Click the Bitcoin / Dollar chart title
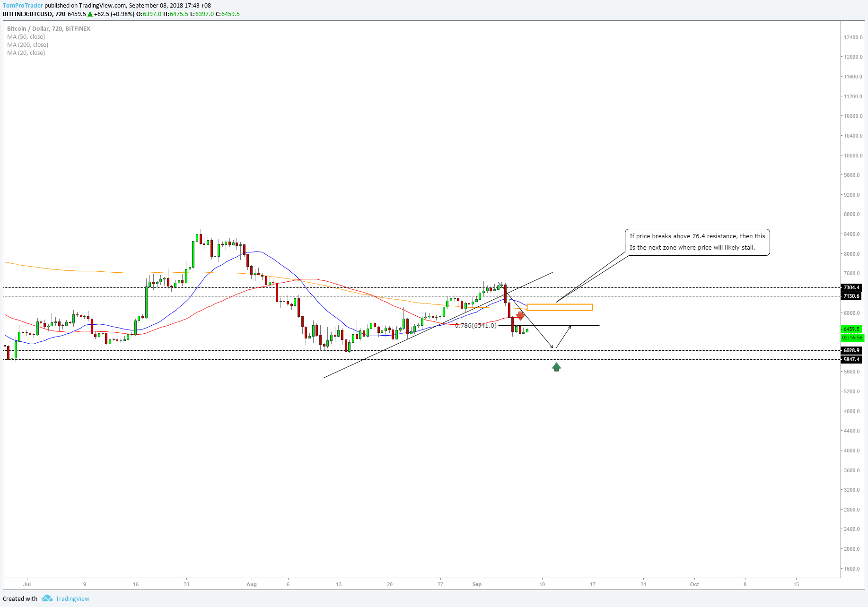This screenshot has width=868, height=607. click(49, 29)
